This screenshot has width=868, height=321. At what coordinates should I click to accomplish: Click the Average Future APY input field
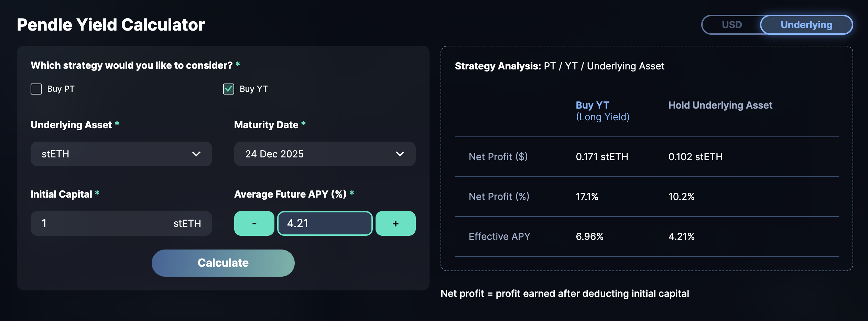pos(325,223)
